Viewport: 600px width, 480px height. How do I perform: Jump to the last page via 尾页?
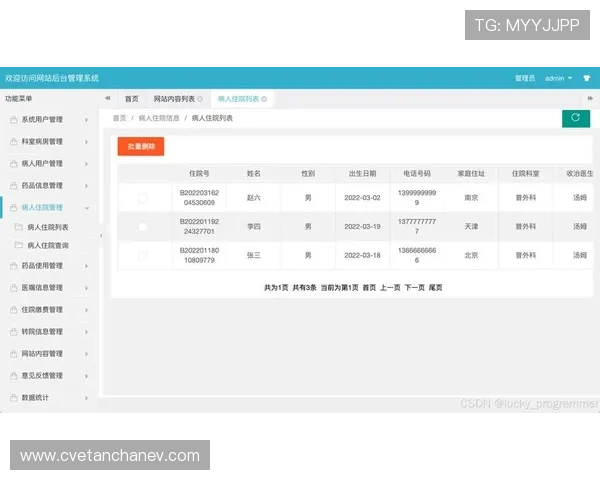point(436,287)
